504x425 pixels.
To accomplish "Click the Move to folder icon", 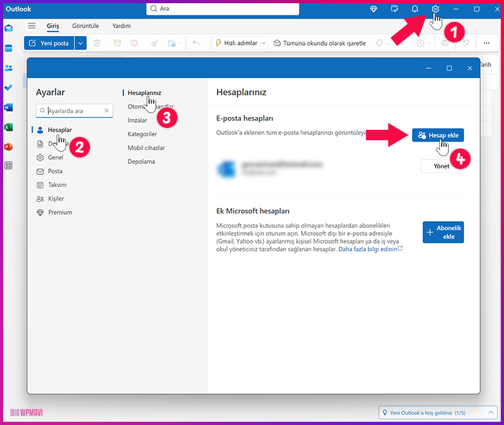I will coord(172,43).
